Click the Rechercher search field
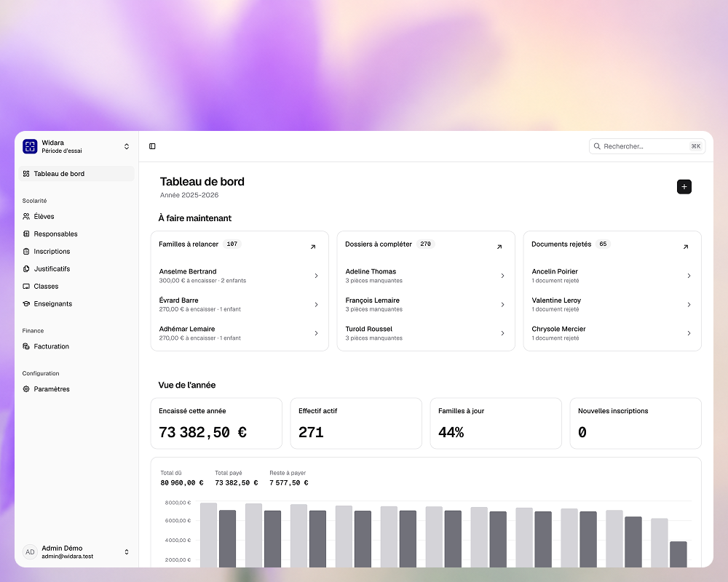The image size is (728, 582). point(647,146)
